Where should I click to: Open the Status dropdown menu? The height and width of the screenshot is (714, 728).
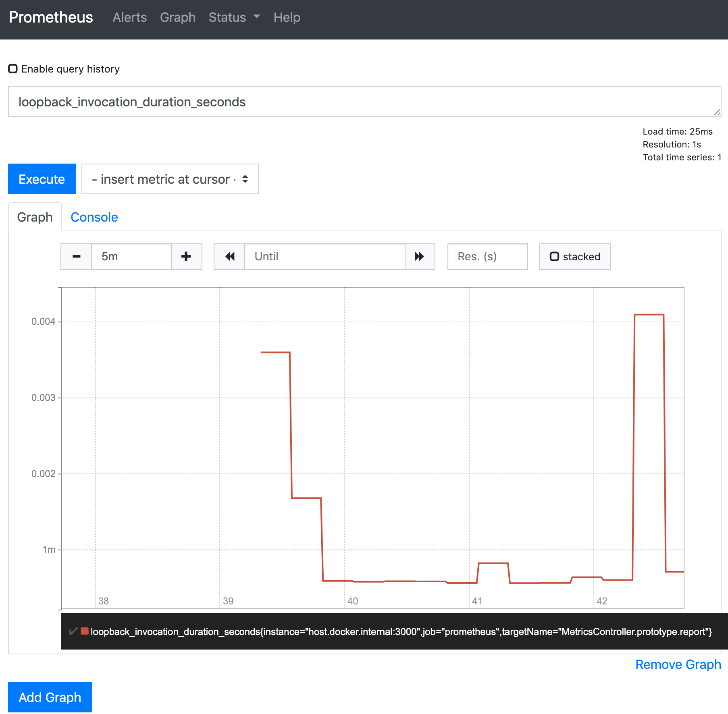tap(234, 17)
